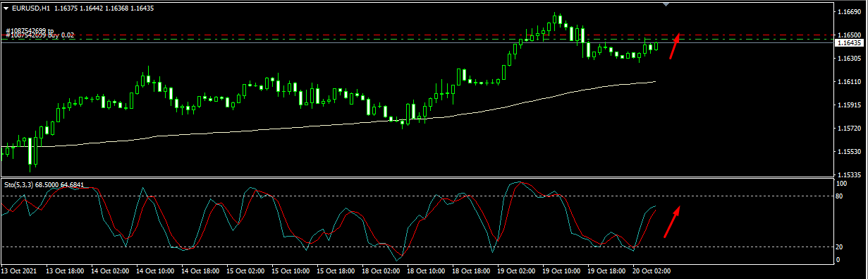Click the 20 Oct 02:00 time label

(652, 271)
